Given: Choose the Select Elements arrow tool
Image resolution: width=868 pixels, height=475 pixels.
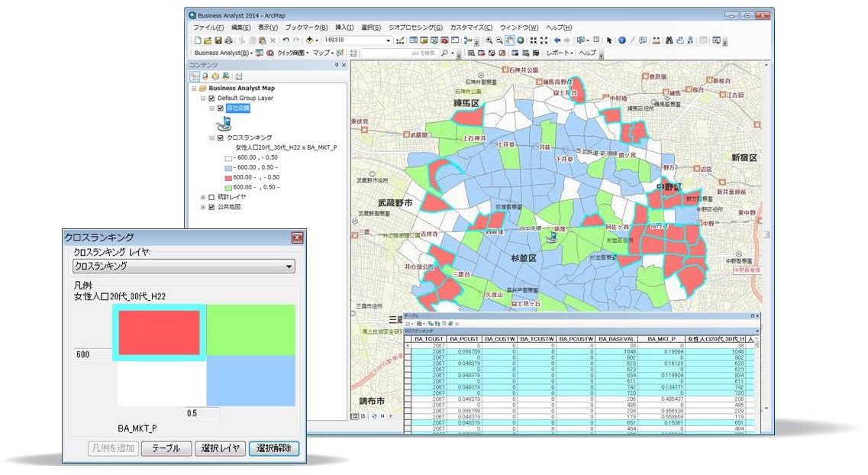Looking at the screenshot, I should click(609, 40).
